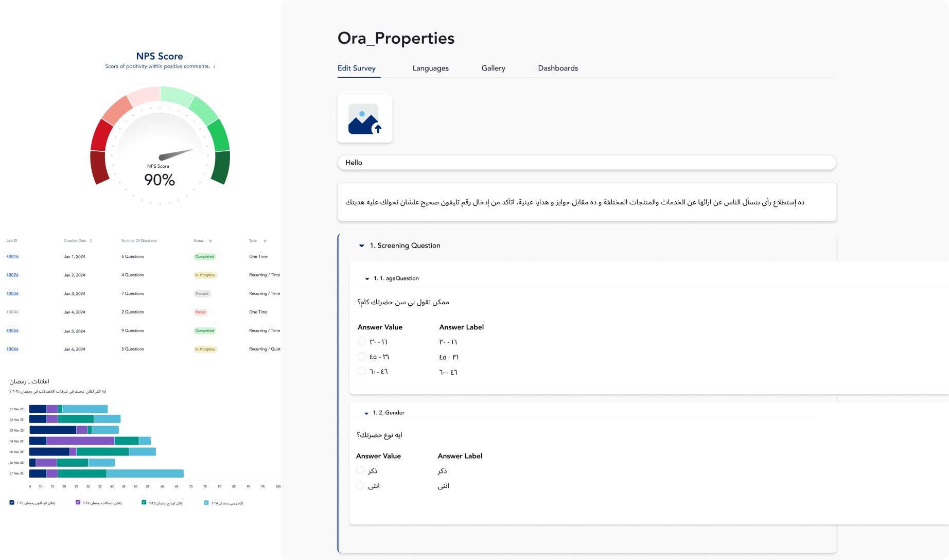Toggle the purple legend checkbox
The height and width of the screenshot is (560, 949).
[78, 502]
